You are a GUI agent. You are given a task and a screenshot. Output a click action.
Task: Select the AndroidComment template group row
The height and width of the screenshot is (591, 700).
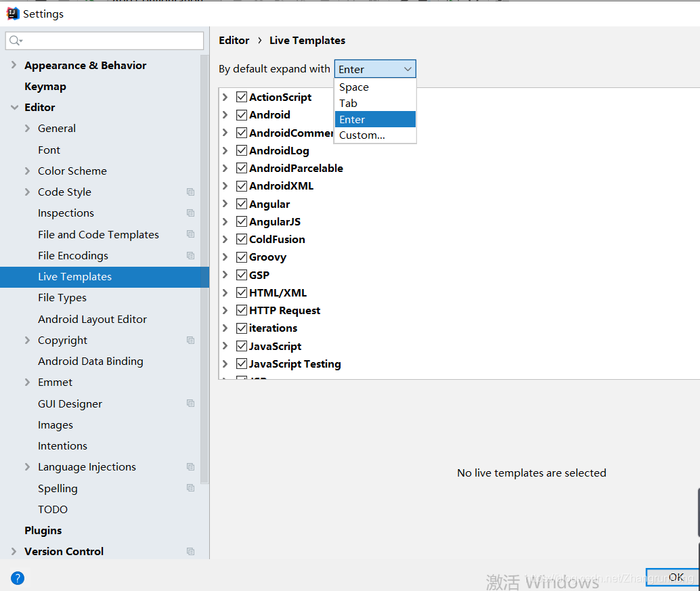291,133
